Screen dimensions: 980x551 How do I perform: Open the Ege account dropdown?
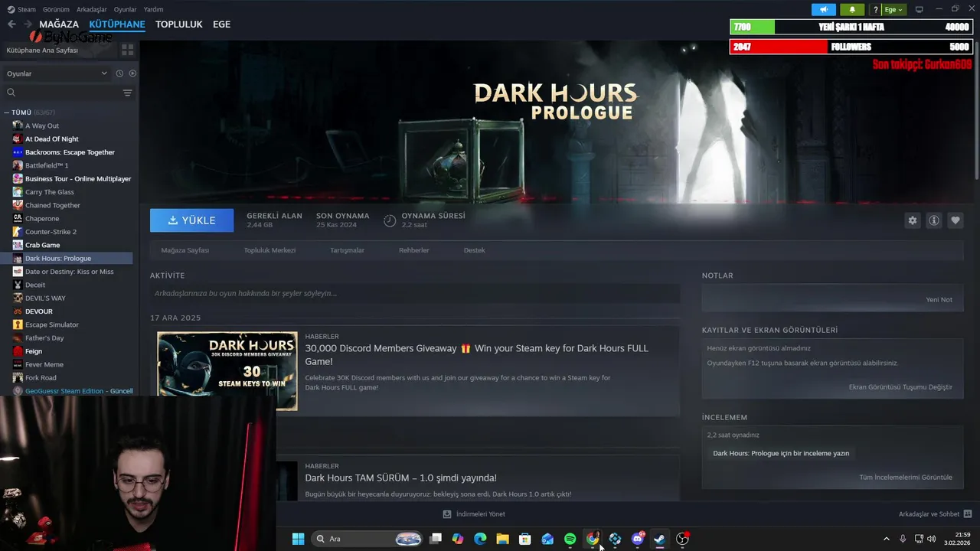(x=893, y=10)
